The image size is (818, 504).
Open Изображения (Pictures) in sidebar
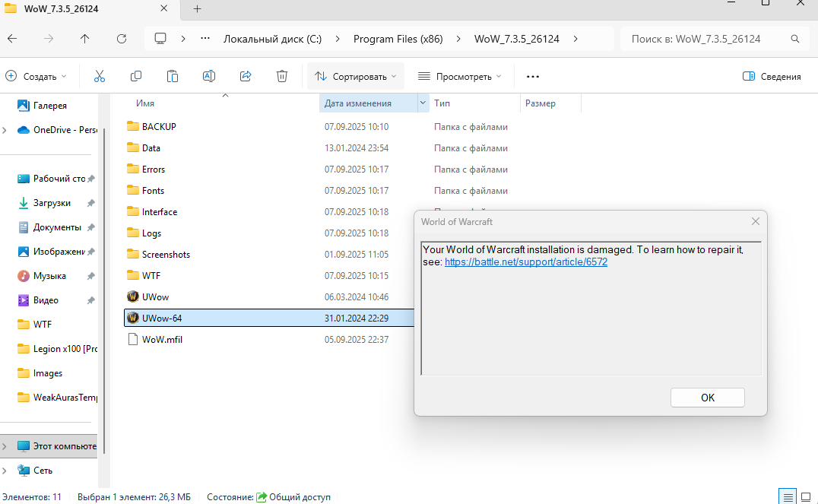click(51, 252)
